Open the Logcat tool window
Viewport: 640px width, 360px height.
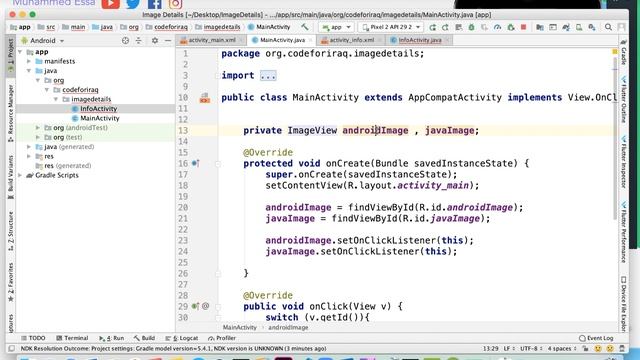(182, 338)
